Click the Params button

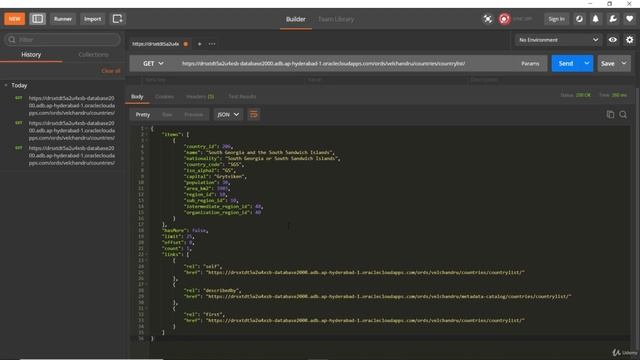[530, 64]
